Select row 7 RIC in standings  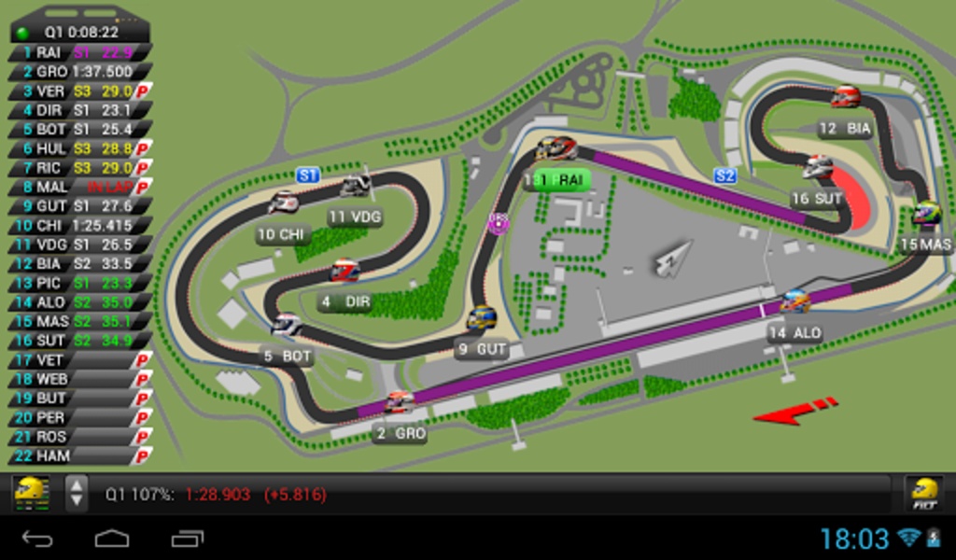click(80, 168)
